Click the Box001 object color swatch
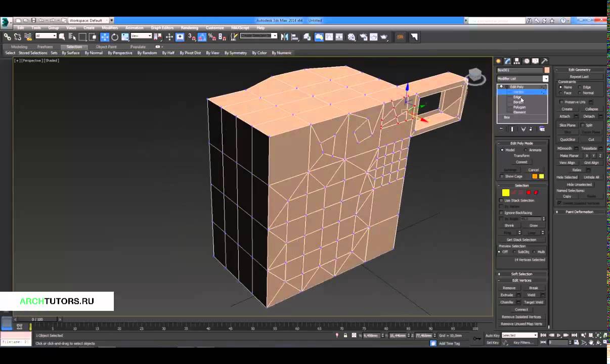The image size is (610, 364). [x=547, y=70]
